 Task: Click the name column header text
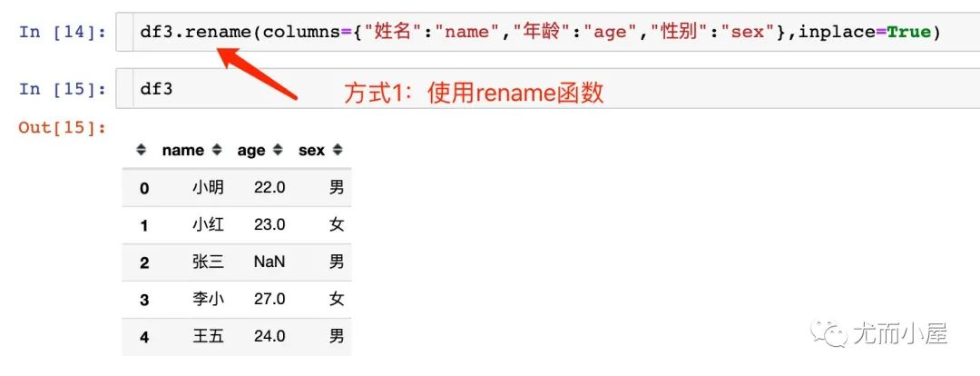coord(183,150)
